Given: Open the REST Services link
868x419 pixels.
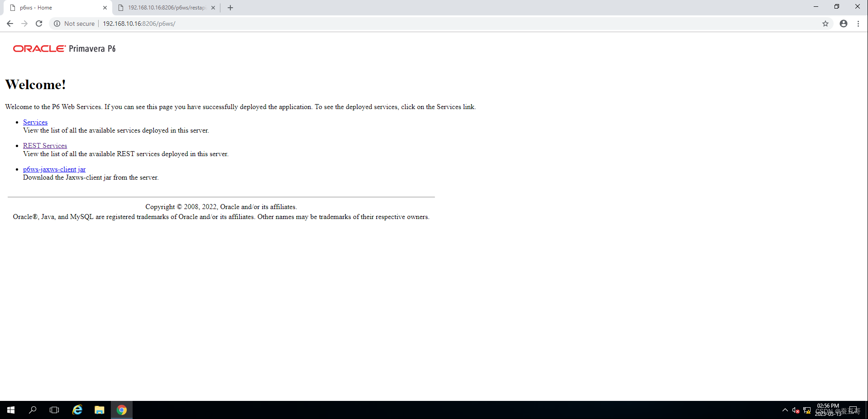Looking at the screenshot, I should (45, 146).
